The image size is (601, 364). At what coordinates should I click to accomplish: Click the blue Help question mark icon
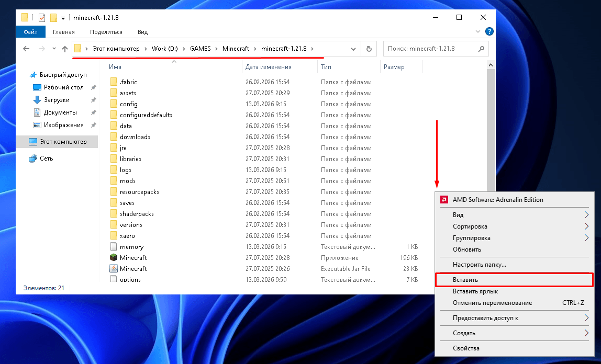(489, 31)
